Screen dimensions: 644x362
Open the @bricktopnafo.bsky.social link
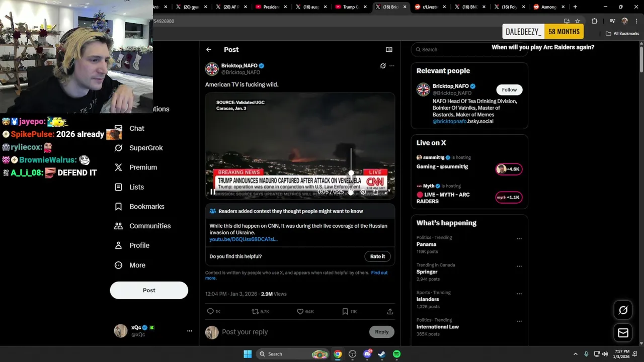[463, 121]
